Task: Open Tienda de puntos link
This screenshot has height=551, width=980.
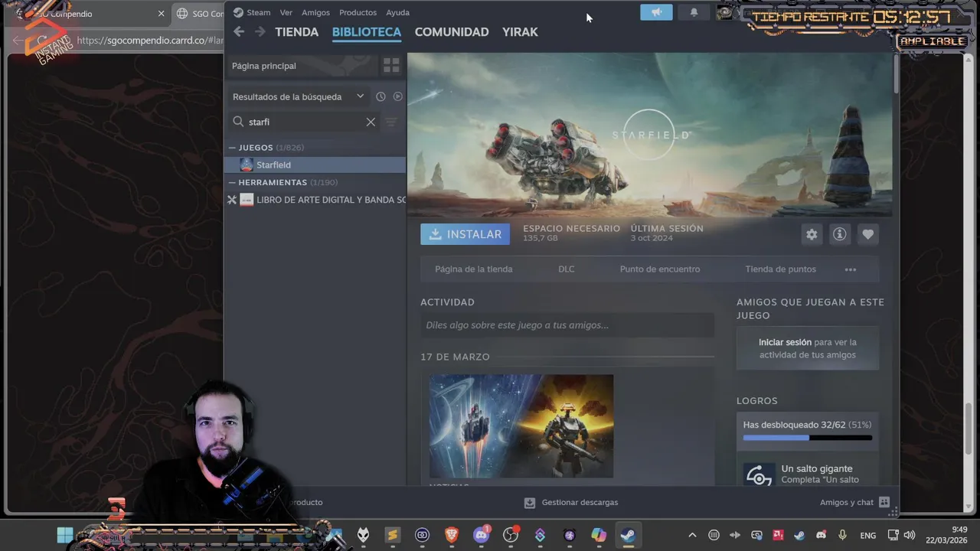Action: click(780, 269)
